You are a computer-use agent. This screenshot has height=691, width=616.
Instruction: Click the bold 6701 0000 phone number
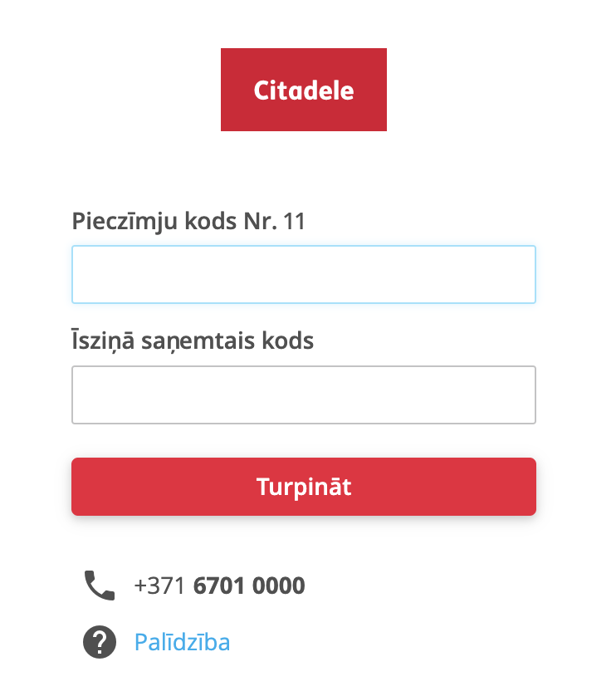249,586
